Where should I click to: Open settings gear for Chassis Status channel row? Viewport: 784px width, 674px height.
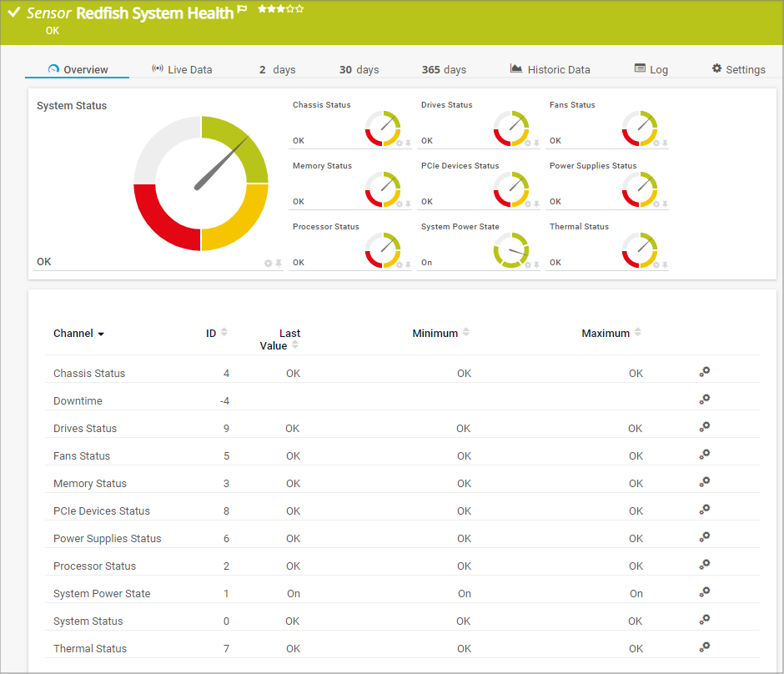pyautogui.click(x=704, y=372)
